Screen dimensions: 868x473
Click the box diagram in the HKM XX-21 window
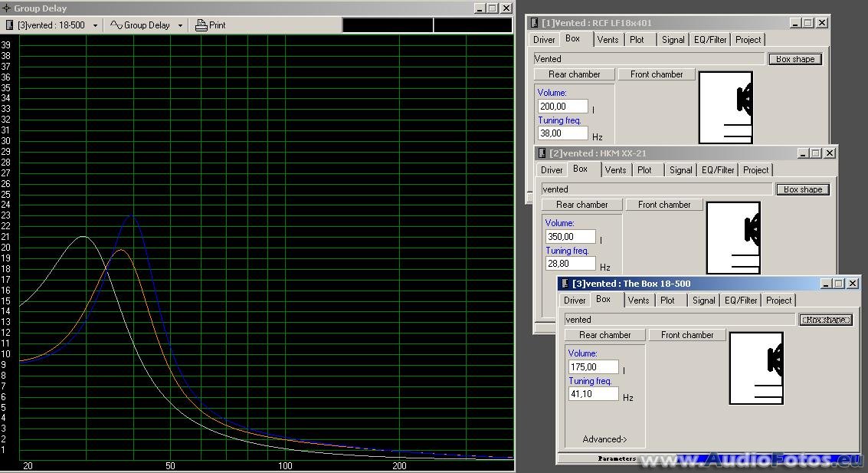pyautogui.click(x=733, y=238)
